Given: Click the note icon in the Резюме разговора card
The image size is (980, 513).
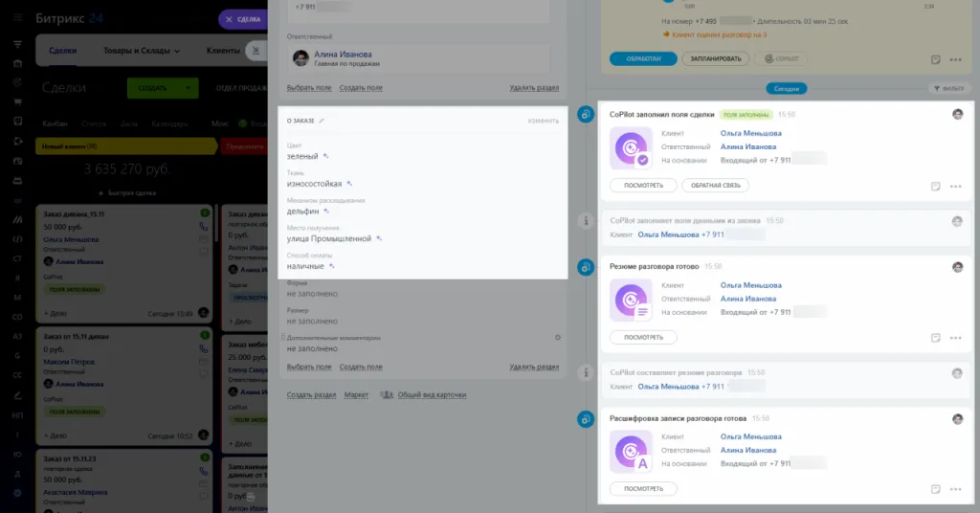Looking at the screenshot, I should point(935,338).
